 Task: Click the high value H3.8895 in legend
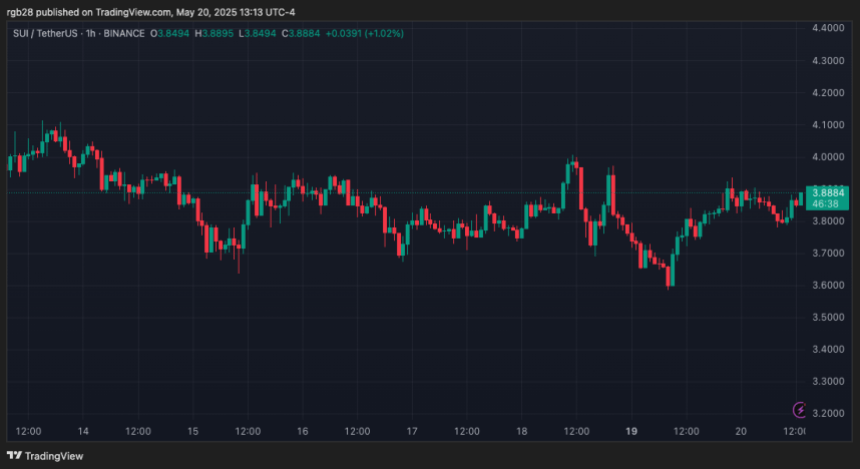coord(215,33)
